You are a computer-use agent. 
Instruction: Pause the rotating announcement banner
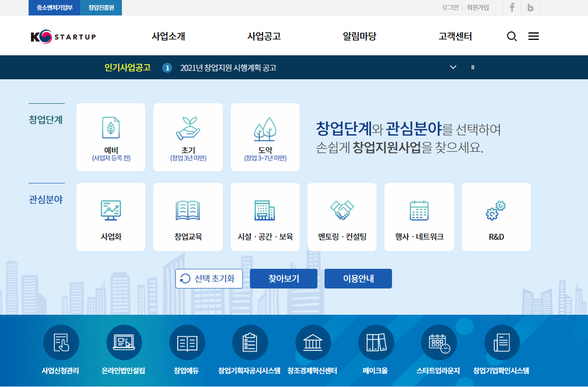tap(473, 67)
